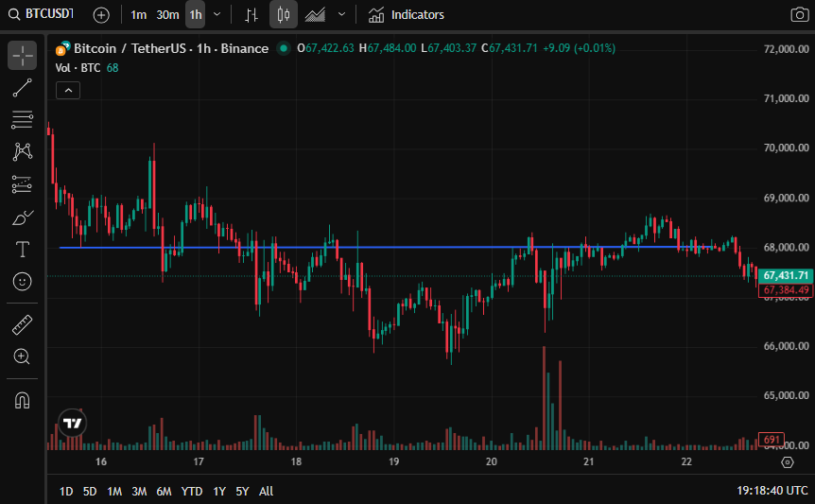Image resolution: width=815 pixels, height=504 pixels.
Task: Set date range to 5Y
Action: [242, 491]
